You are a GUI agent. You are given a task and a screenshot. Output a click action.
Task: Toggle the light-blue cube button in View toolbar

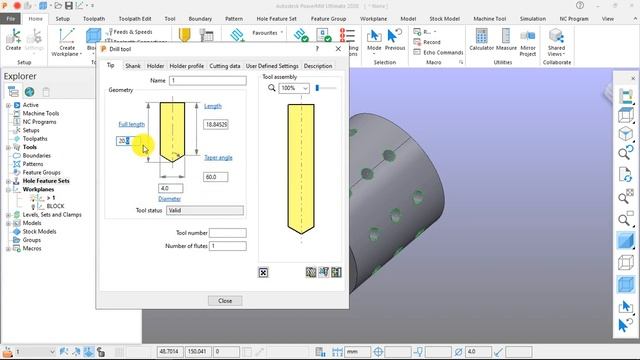click(x=625, y=284)
